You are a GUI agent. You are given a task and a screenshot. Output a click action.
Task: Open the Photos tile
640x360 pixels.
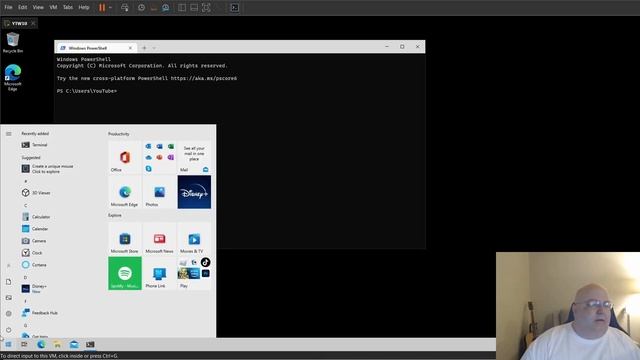pos(160,192)
